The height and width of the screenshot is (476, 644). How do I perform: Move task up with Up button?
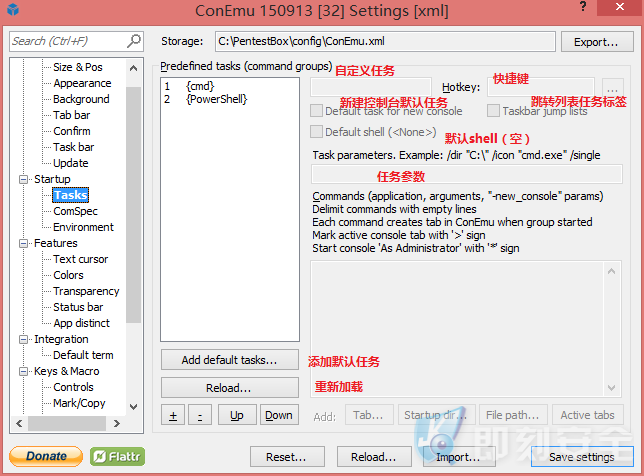(x=237, y=415)
